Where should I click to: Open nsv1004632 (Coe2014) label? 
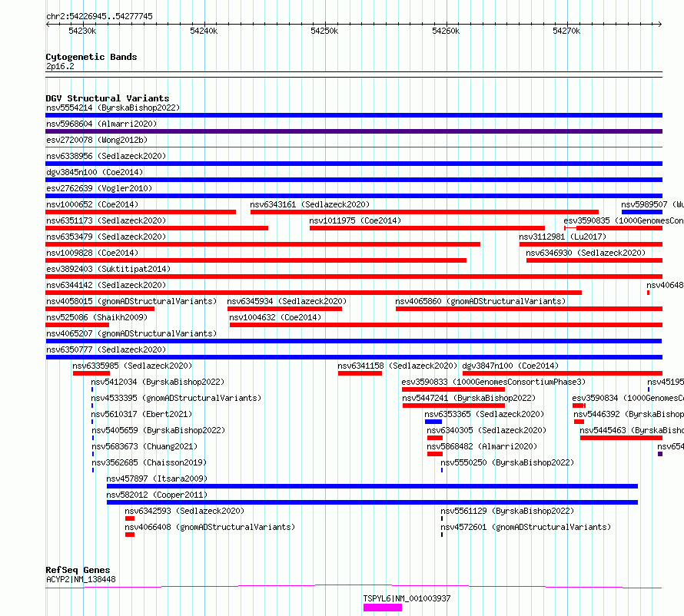pos(275,317)
